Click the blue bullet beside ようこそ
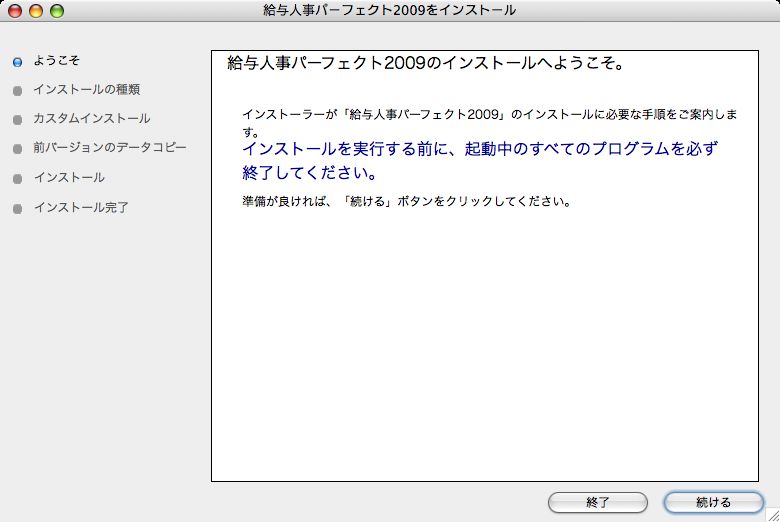The height and width of the screenshot is (522, 780). 17,62
